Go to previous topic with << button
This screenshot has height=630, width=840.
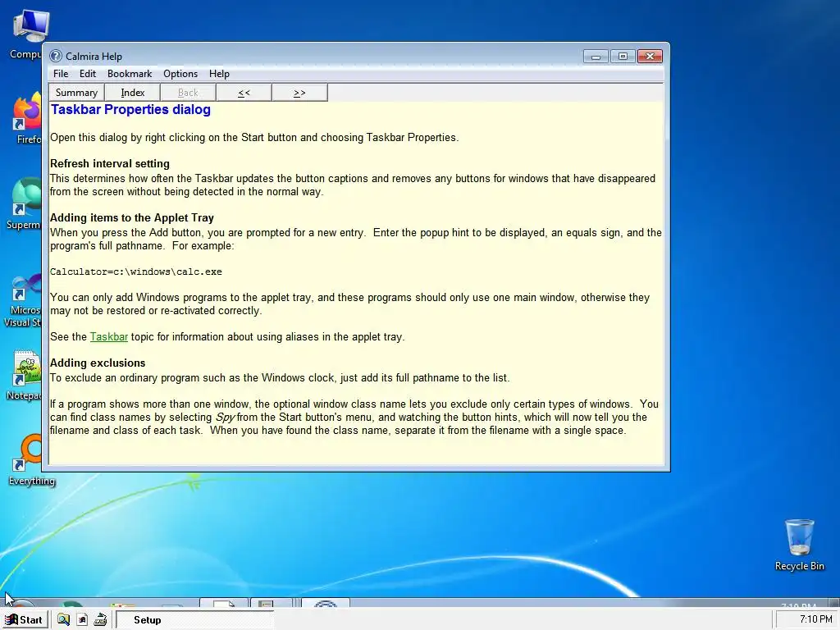[244, 93]
